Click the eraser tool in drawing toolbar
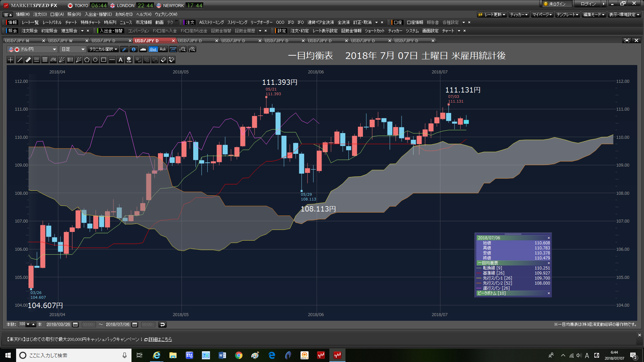 (x=163, y=60)
